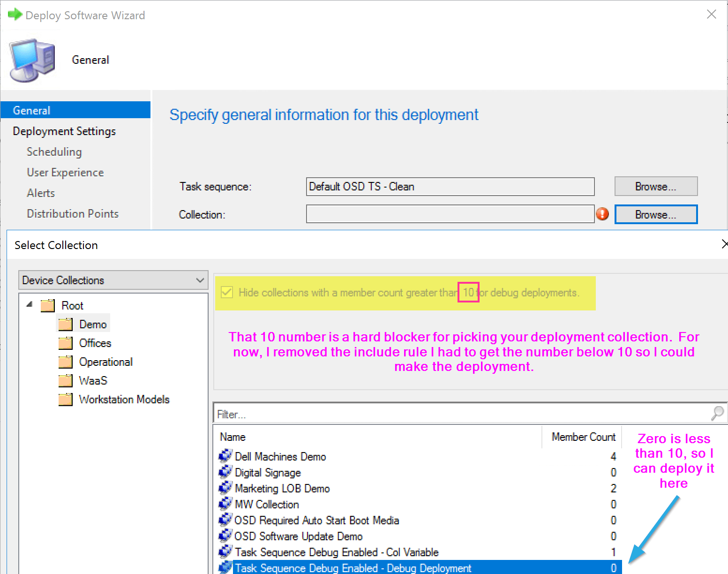Screen dimensions: 728x574
Task: Go to the Distribution Points wizard step
Action: pos(73,214)
